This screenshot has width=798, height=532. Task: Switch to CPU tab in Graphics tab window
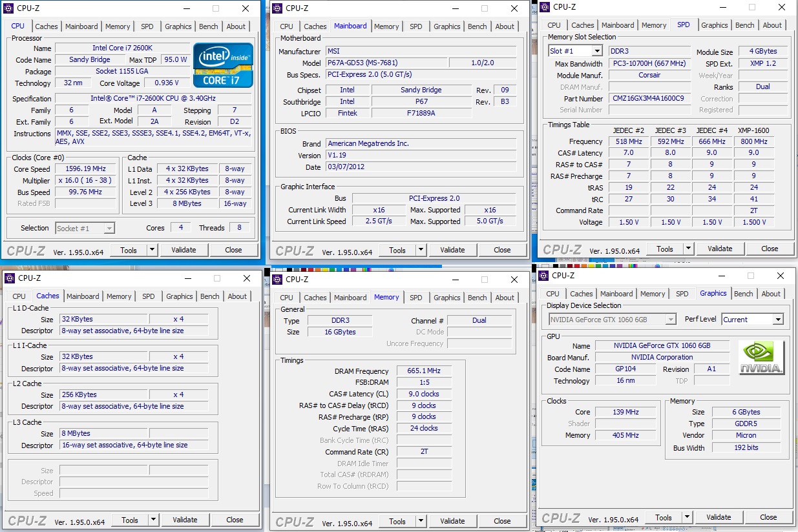[553, 294]
